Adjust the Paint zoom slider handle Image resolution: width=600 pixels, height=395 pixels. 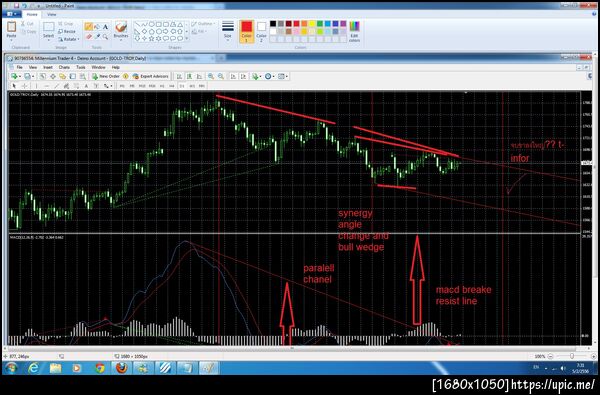point(572,356)
